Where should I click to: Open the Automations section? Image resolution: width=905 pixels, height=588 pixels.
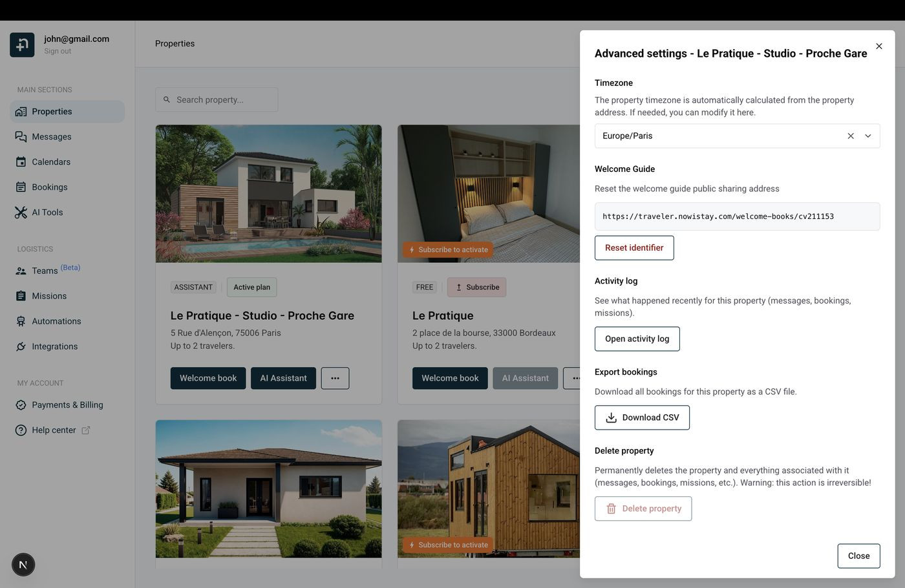(57, 321)
